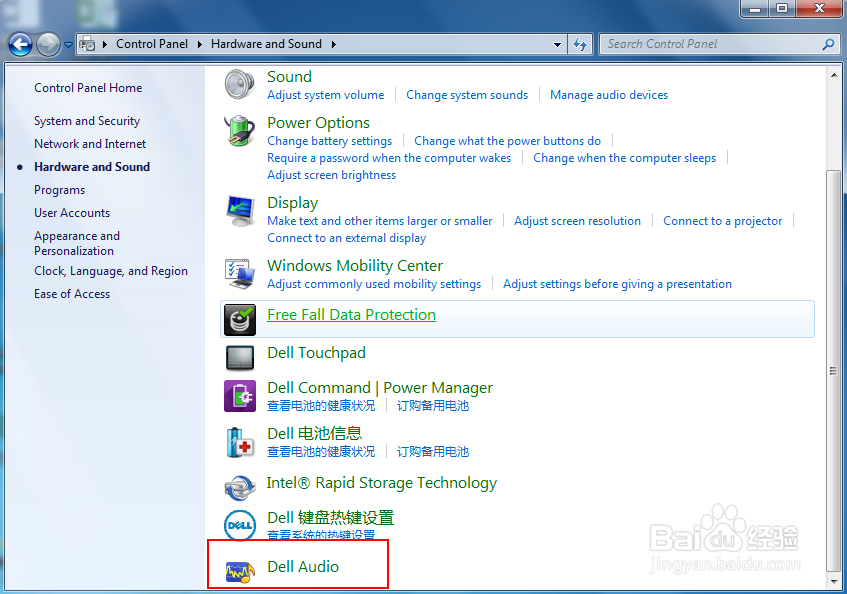Click Require a password when computer wakes
This screenshot has width=847, height=594.
389,158
